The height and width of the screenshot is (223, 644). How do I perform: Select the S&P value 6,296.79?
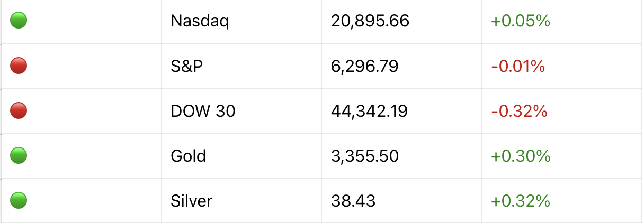point(364,66)
